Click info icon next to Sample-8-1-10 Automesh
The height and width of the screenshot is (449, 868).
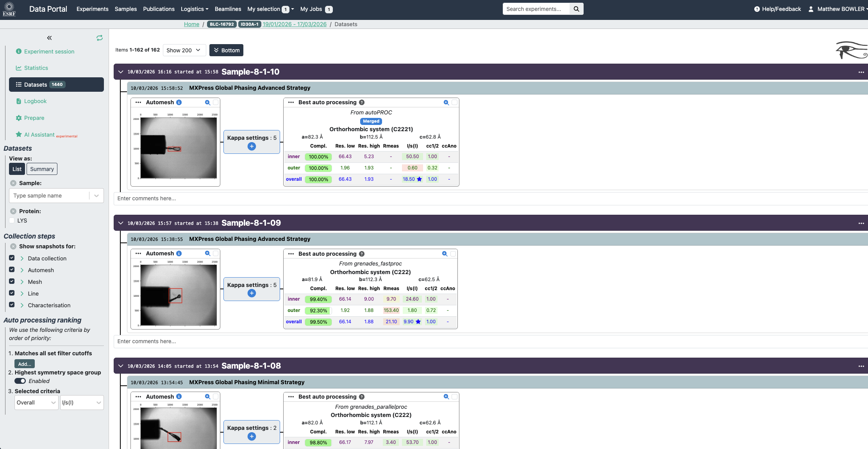click(179, 102)
